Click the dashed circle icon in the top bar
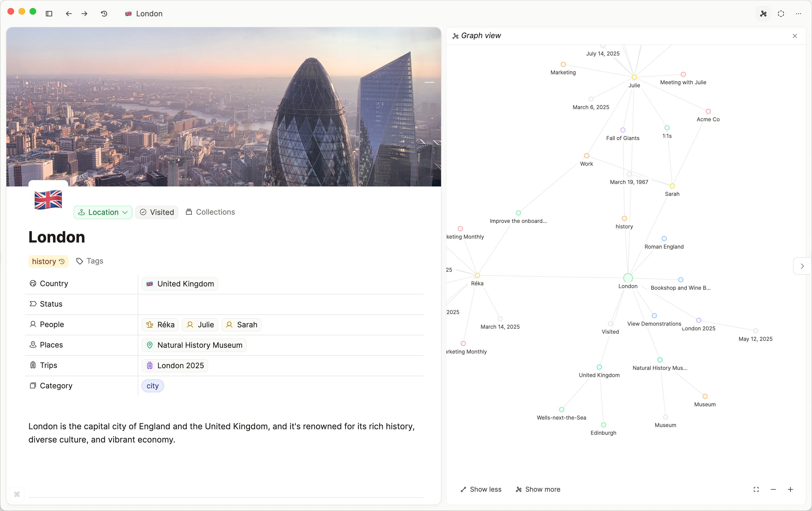This screenshot has width=812, height=511. coord(781,14)
